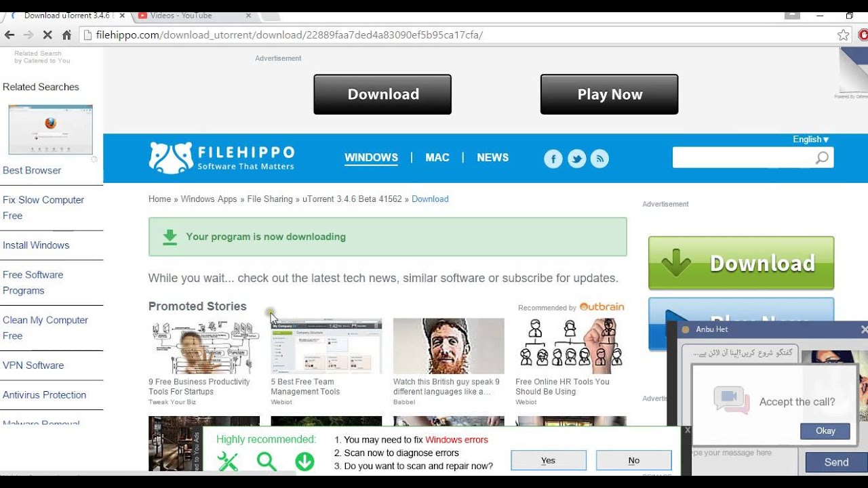Open the uTorrent 3.4.6 Beta 41562 breadcrumb

[x=352, y=199]
